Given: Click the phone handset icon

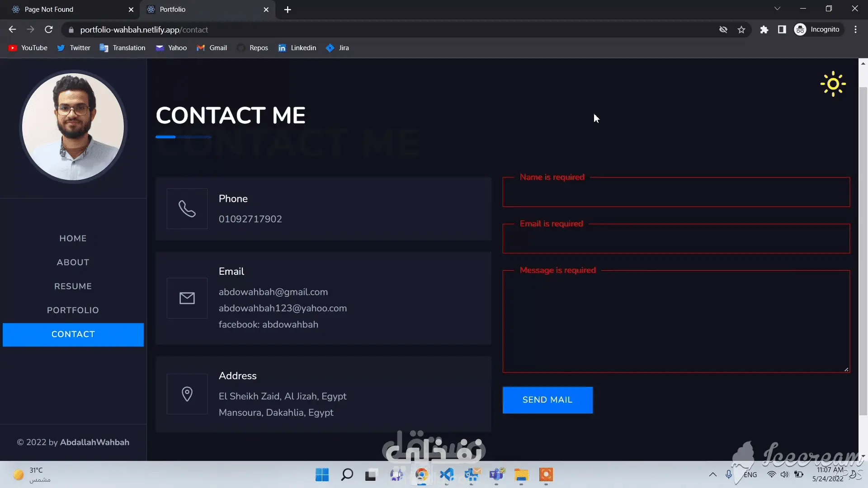Looking at the screenshot, I should click(187, 209).
